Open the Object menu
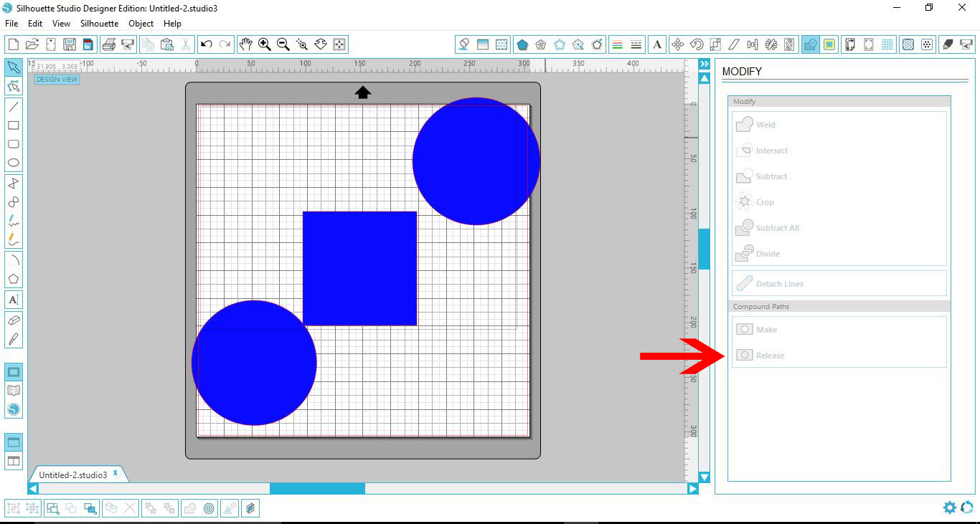 pyautogui.click(x=141, y=23)
